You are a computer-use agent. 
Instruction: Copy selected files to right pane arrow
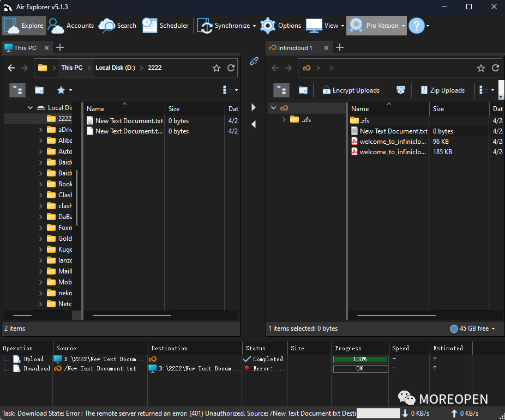[254, 107]
